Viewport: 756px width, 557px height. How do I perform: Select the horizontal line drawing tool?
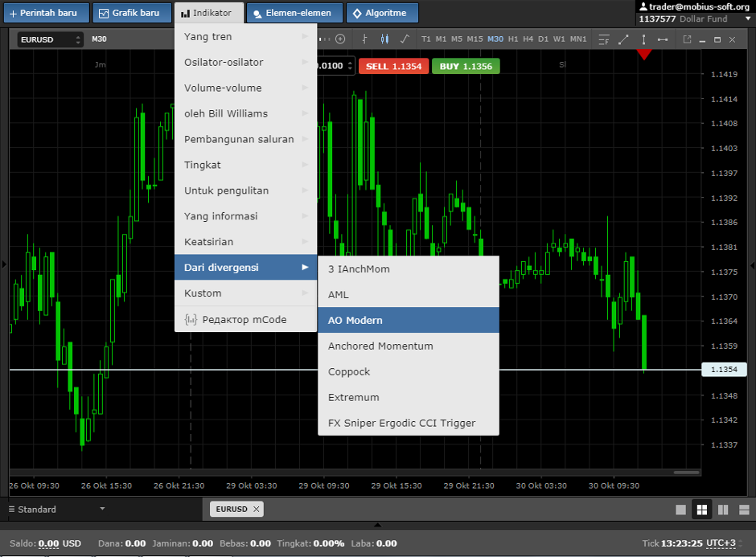point(663,39)
